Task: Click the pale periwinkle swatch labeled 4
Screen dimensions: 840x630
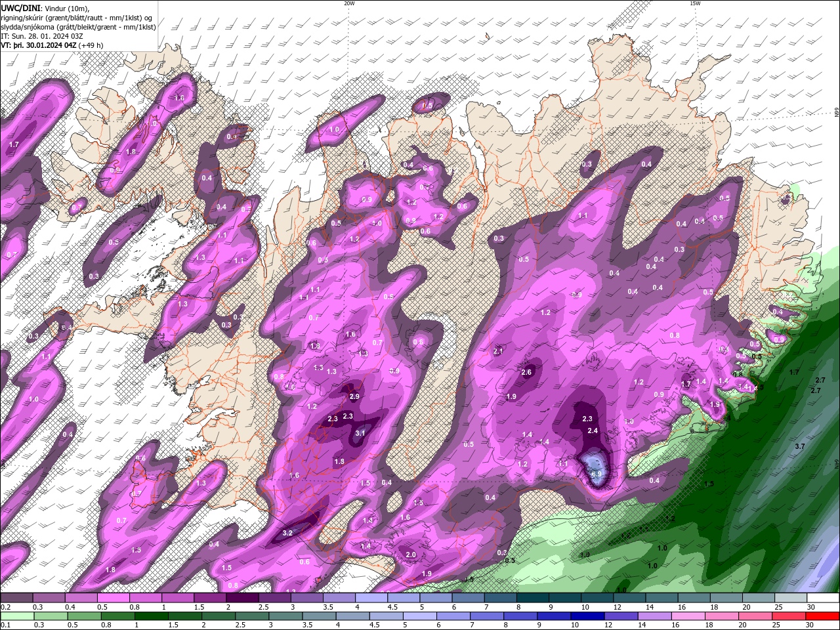Action: click(371, 598)
